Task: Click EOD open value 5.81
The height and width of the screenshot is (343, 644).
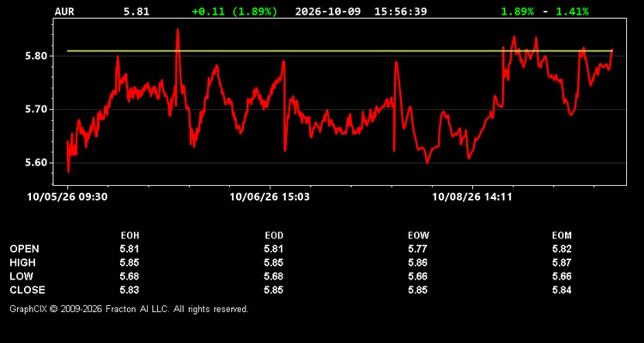Action: pos(274,249)
